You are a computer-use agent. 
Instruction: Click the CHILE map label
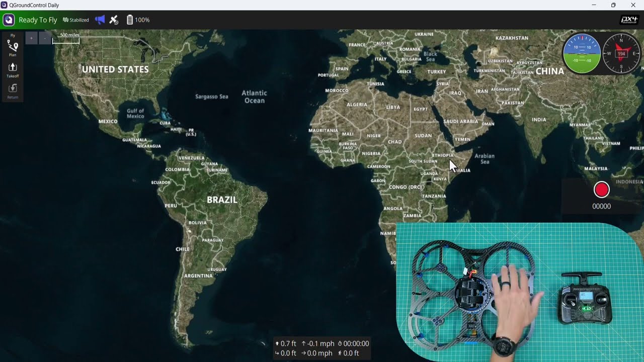[x=183, y=249]
